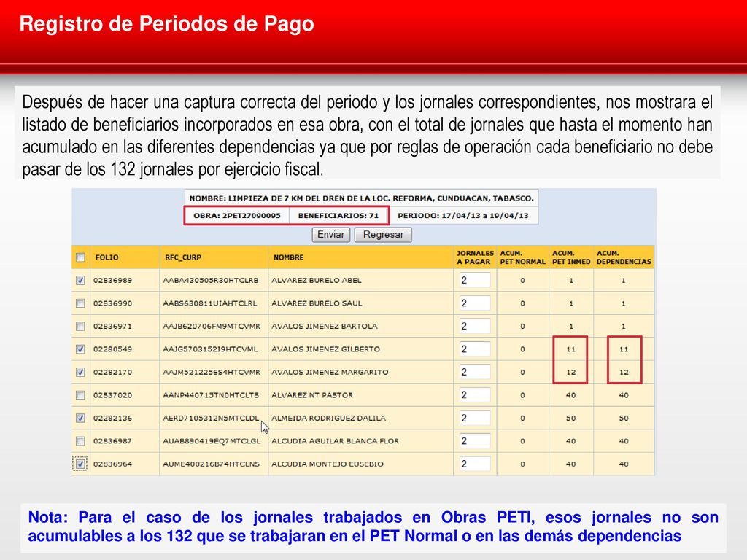Uncheck the box for ALCUDIA MONTEJO EUSEBIO

click(80, 464)
